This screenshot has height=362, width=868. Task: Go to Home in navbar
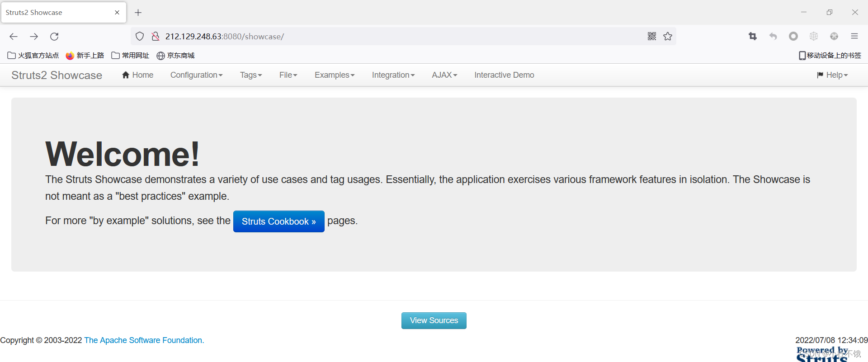pyautogui.click(x=138, y=75)
